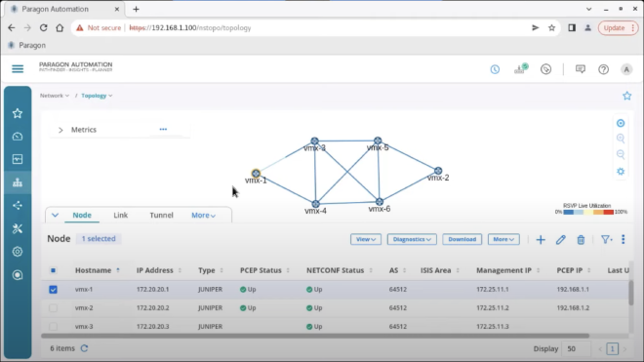
Task: Zoom out on the topology map
Action: coord(621,154)
